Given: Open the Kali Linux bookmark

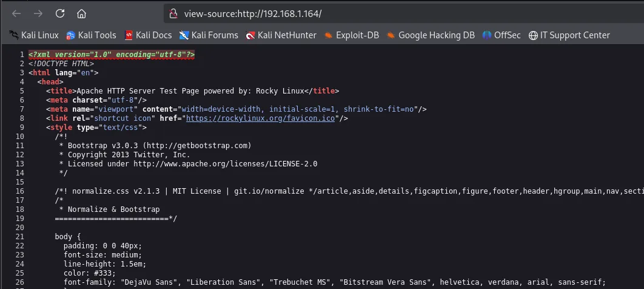Looking at the screenshot, I should pyautogui.click(x=34, y=35).
